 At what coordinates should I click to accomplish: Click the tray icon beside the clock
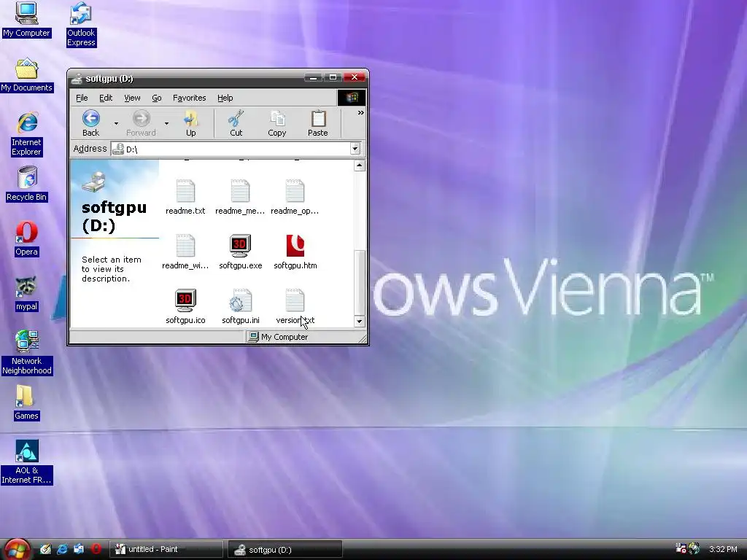tap(694, 548)
